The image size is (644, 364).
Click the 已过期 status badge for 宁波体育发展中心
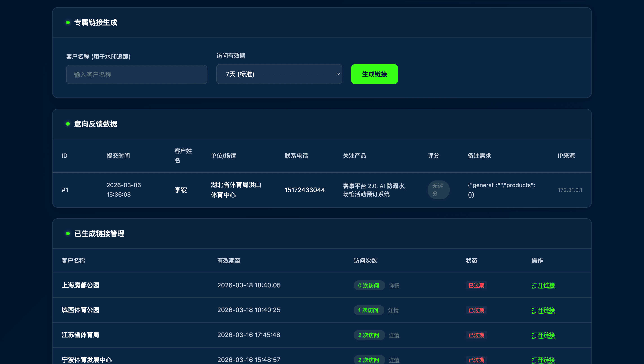point(476,360)
